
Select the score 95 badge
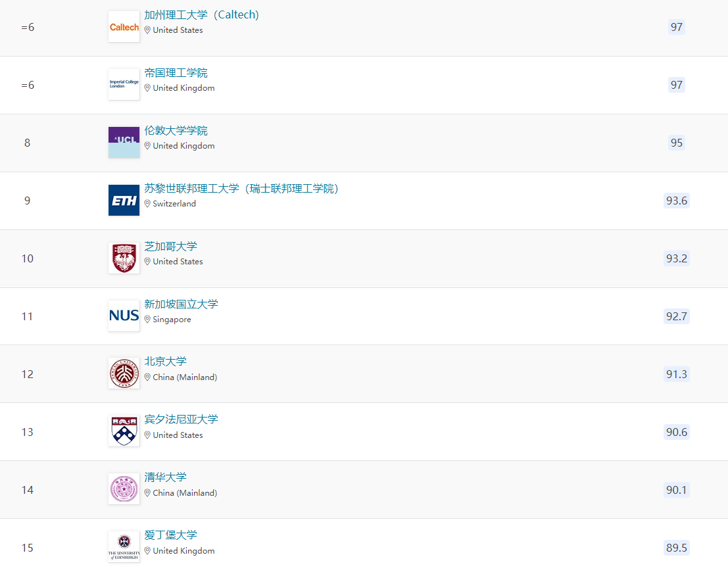677,143
